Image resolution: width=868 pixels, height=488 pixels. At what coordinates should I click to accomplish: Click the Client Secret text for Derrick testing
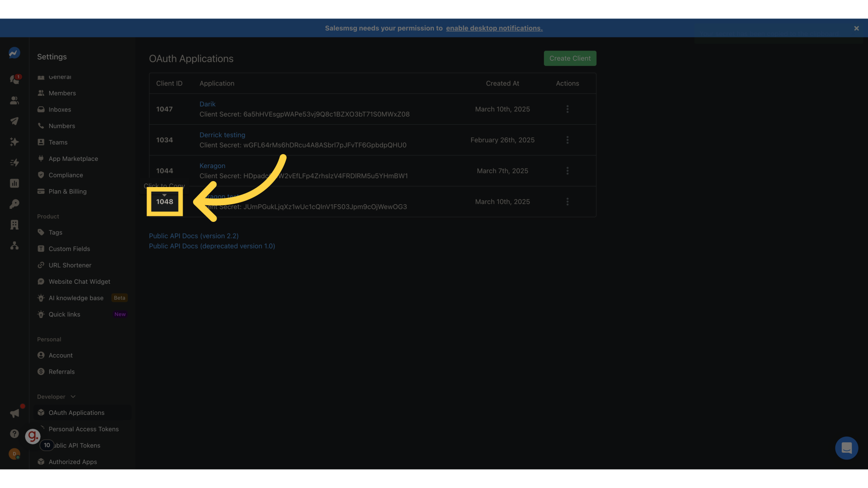click(303, 145)
